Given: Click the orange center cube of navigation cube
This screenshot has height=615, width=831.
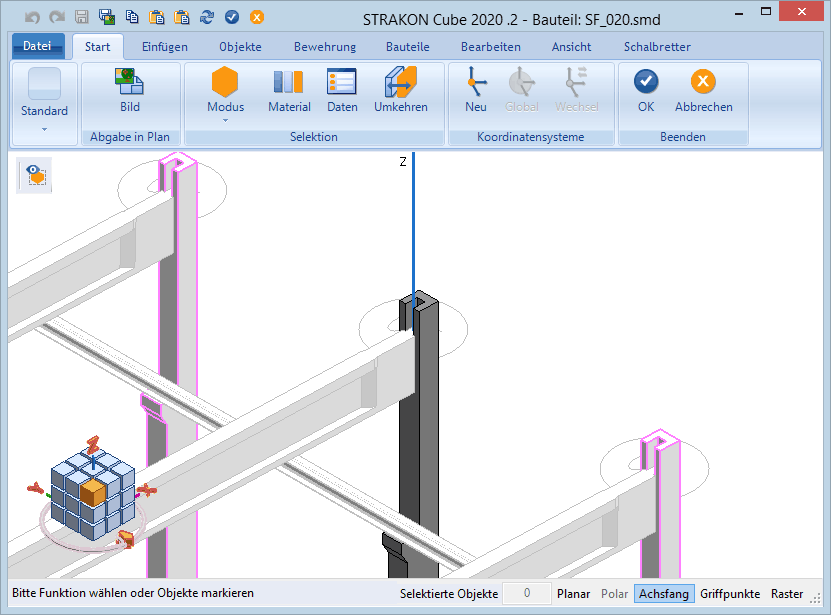Looking at the screenshot, I should click(93, 491).
